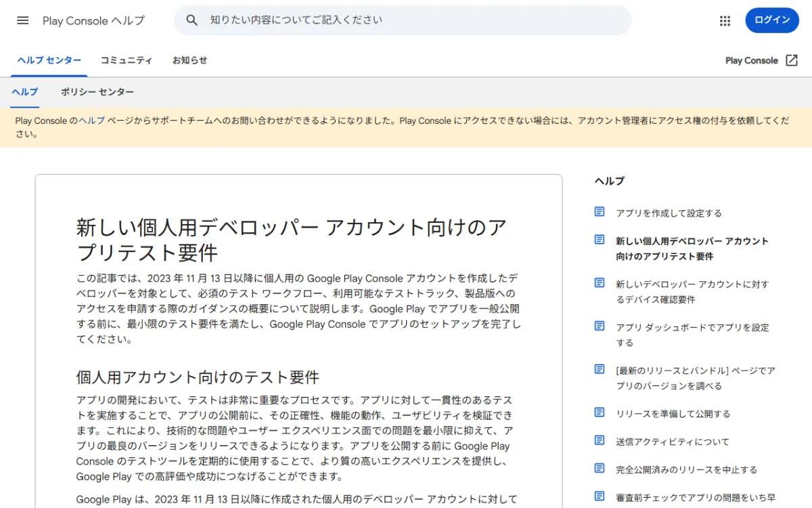Click the ログイン button
This screenshot has height=508, width=812.
click(772, 20)
